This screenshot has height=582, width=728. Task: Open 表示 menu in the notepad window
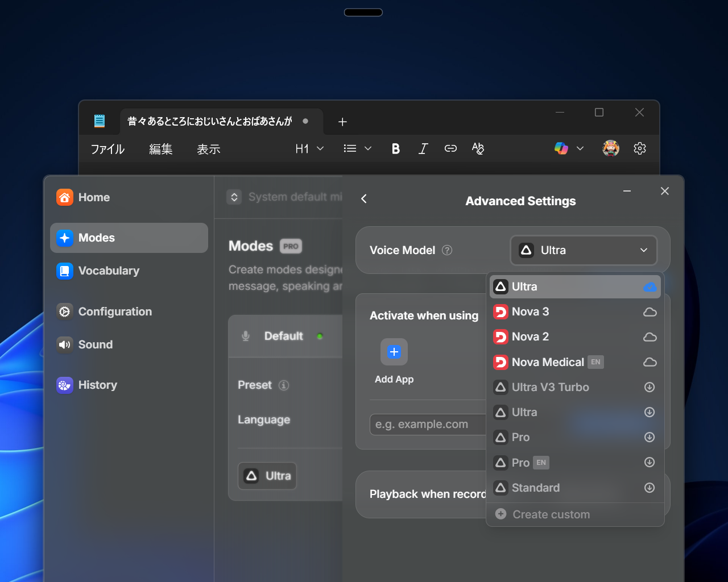coord(209,149)
